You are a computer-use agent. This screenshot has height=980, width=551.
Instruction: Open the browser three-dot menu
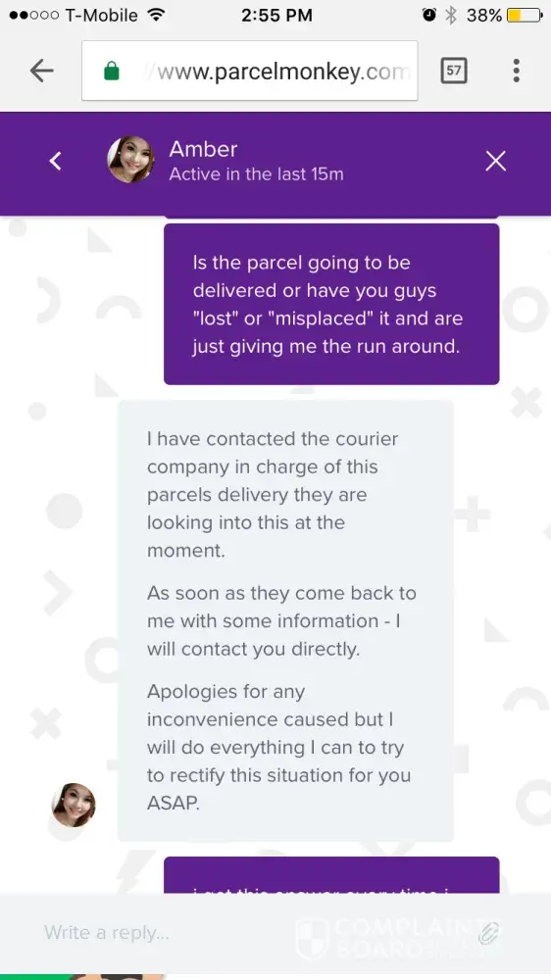pyautogui.click(x=516, y=71)
